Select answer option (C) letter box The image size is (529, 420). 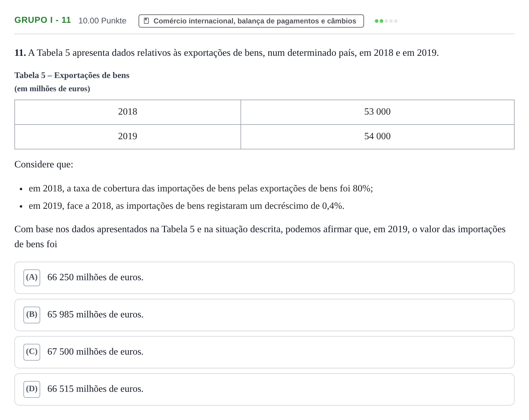[32, 352]
